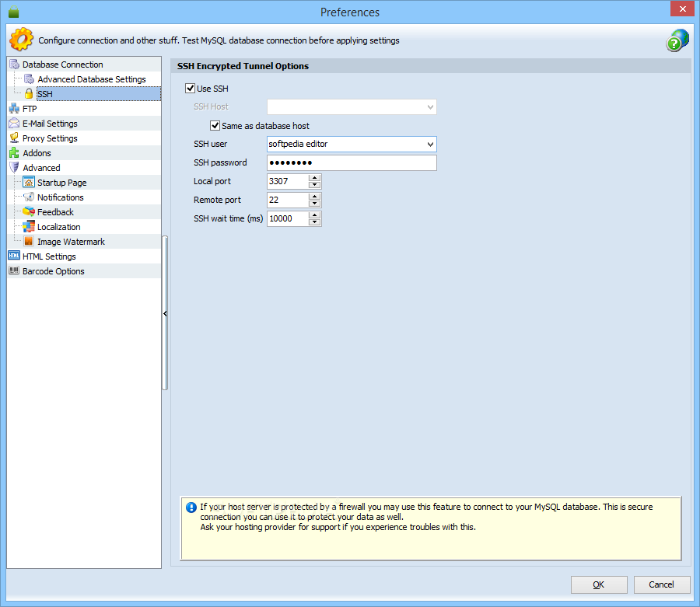Decrease SSH wait time with down arrow
Viewport: 700px width, 607px height.
tap(315, 222)
